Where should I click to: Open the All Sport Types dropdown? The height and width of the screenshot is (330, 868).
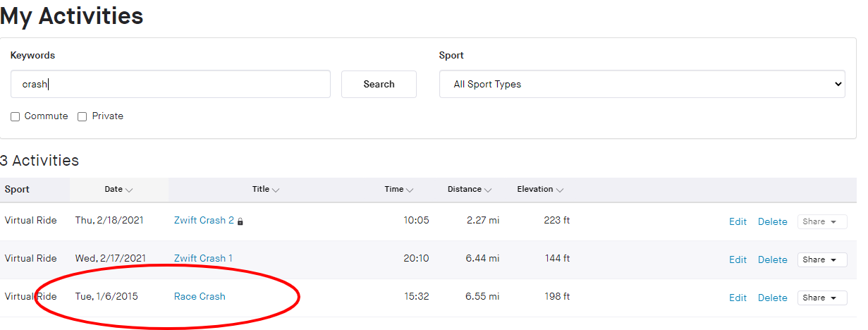642,84
